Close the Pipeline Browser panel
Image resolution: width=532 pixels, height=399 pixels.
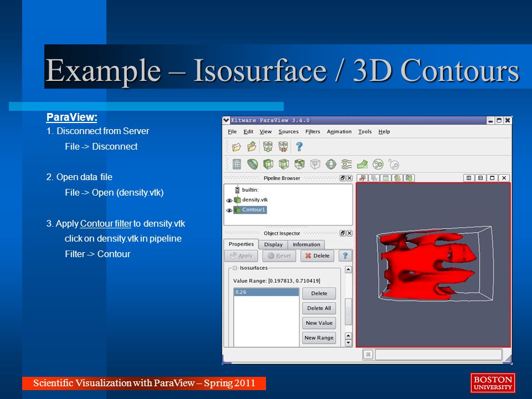350,178
